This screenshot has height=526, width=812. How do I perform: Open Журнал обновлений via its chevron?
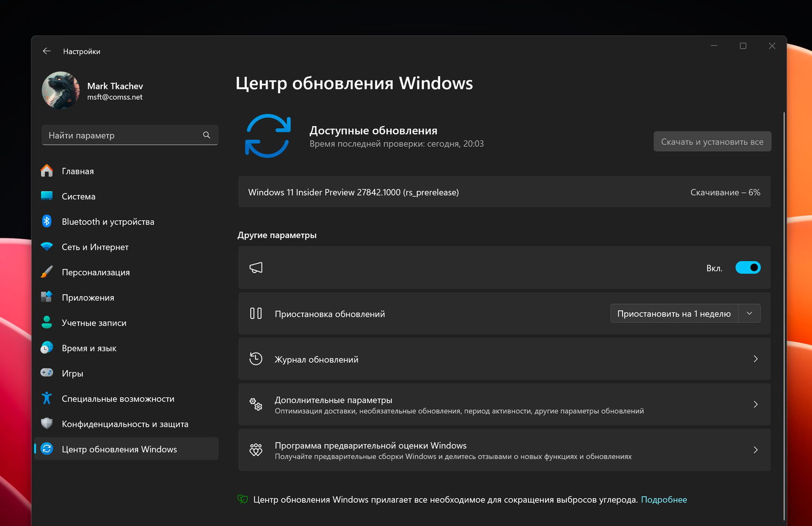(756, 359)
